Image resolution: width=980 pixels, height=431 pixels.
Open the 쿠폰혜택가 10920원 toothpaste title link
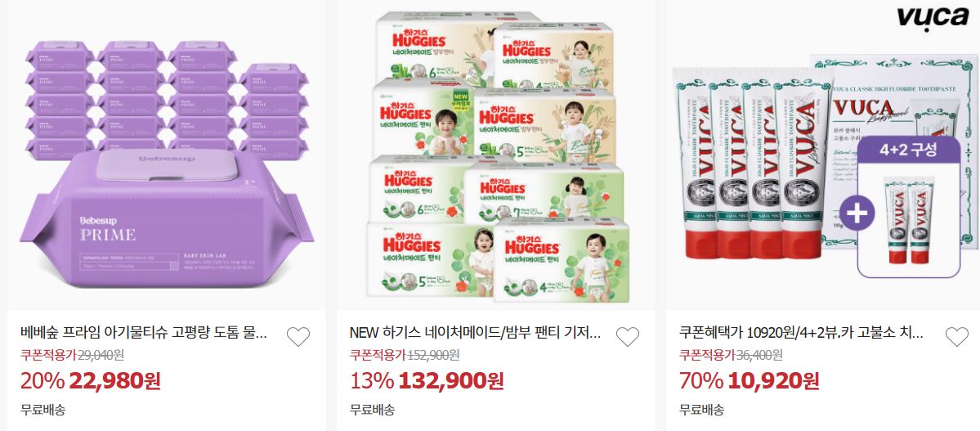pyautogui.click(x=801, y=331)
